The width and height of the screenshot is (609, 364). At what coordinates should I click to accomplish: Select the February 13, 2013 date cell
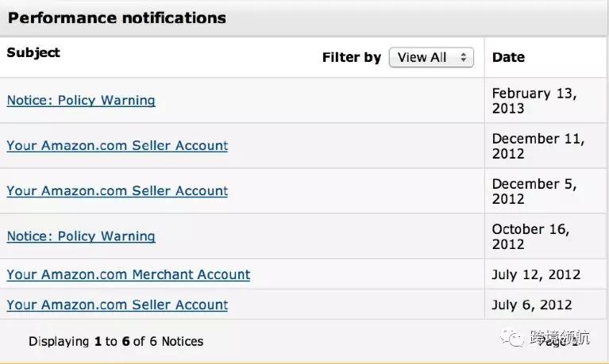click(534, 101)
